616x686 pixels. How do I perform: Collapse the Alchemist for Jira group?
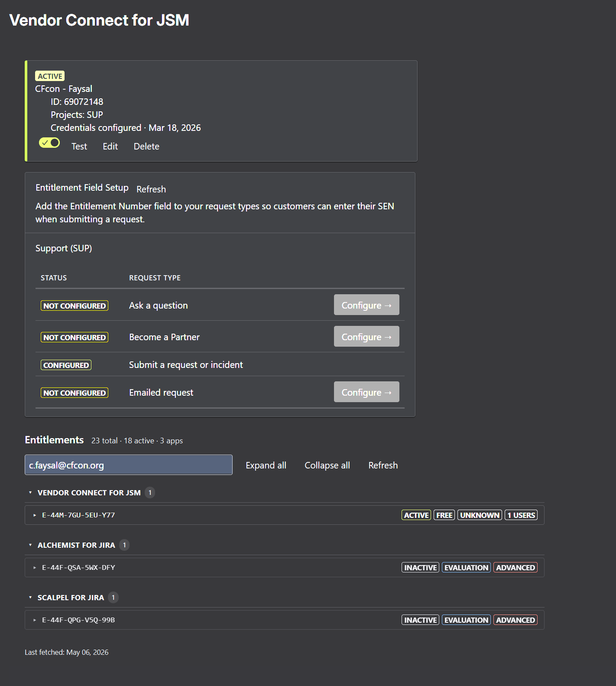pyautogui.click(x=30, y=545)
